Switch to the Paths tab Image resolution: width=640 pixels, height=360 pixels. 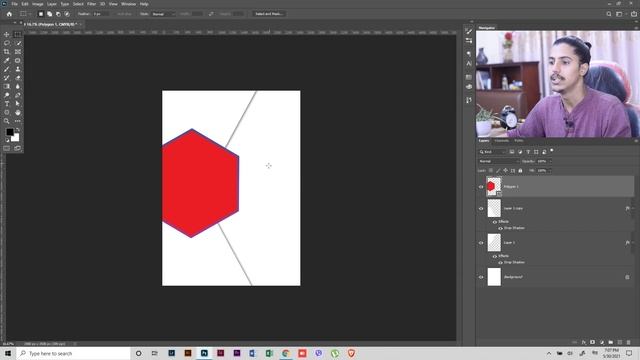point(519,141)
